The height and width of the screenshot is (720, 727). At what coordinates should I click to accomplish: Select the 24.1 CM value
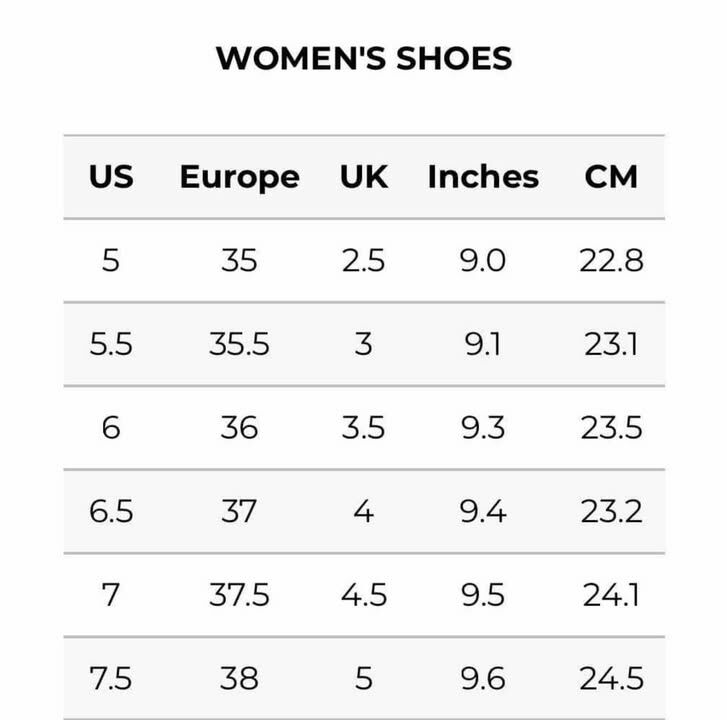point(611,596)
